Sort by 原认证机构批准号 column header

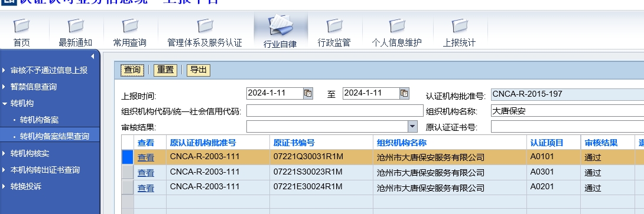pos(203,143)
